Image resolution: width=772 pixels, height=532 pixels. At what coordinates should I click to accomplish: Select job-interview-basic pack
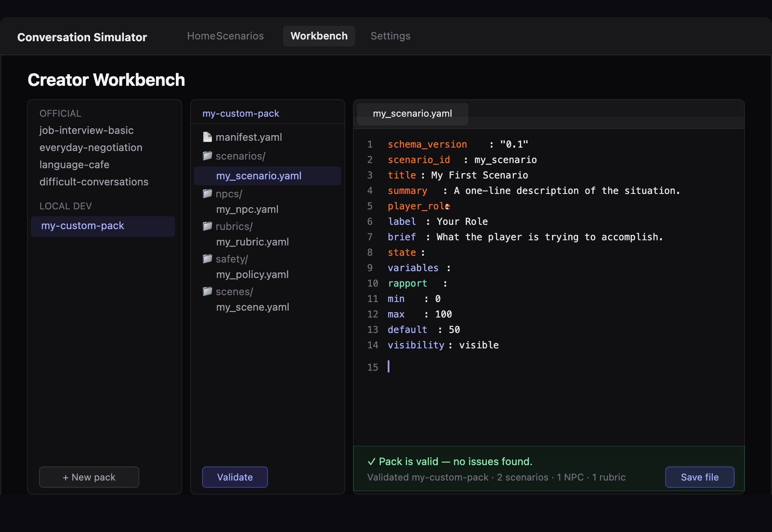click(87, 130)
